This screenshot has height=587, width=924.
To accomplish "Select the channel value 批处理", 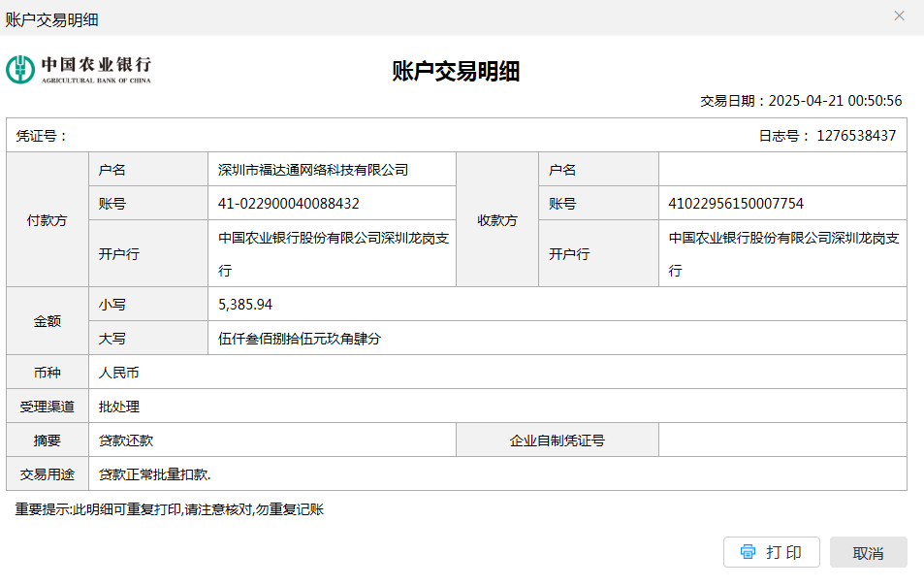I will tap(119, 407).
